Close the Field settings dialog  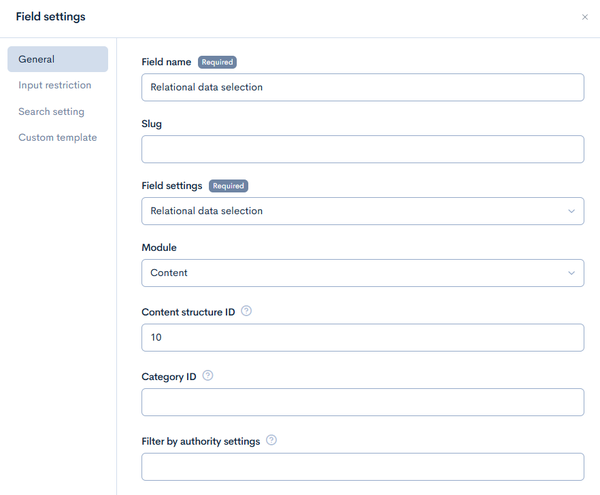point(584,17)
